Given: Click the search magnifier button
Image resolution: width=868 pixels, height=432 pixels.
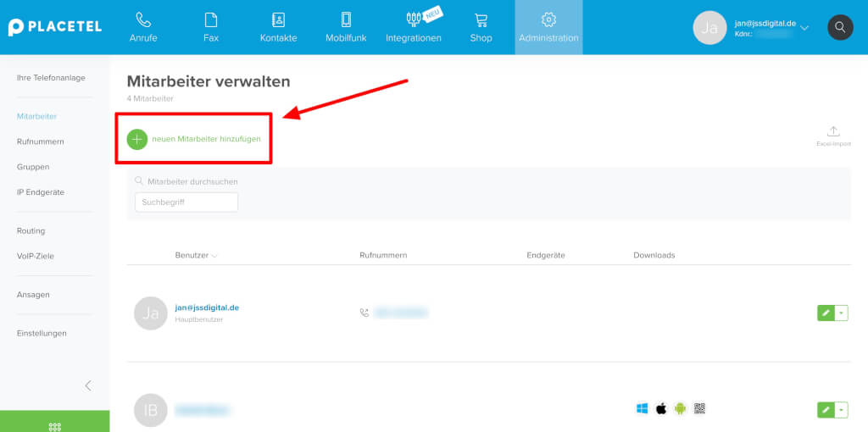Looking at the screenshot, I should point(840,27).
